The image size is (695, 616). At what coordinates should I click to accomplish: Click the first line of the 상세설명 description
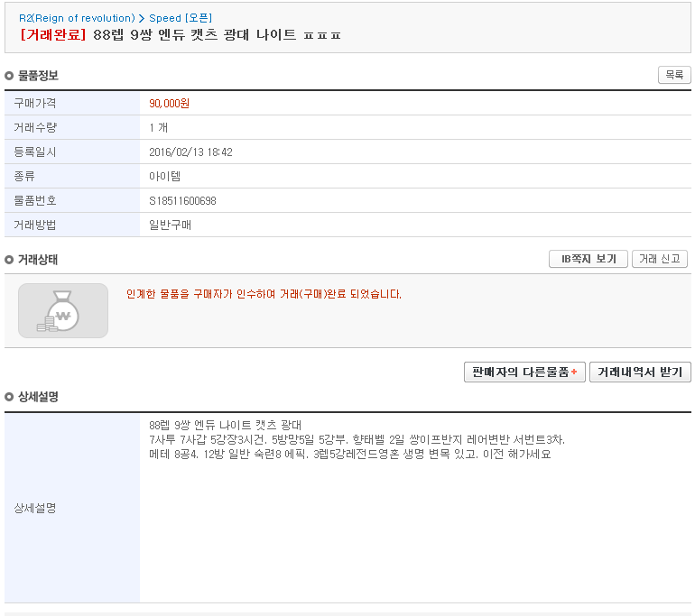[226, 425]
